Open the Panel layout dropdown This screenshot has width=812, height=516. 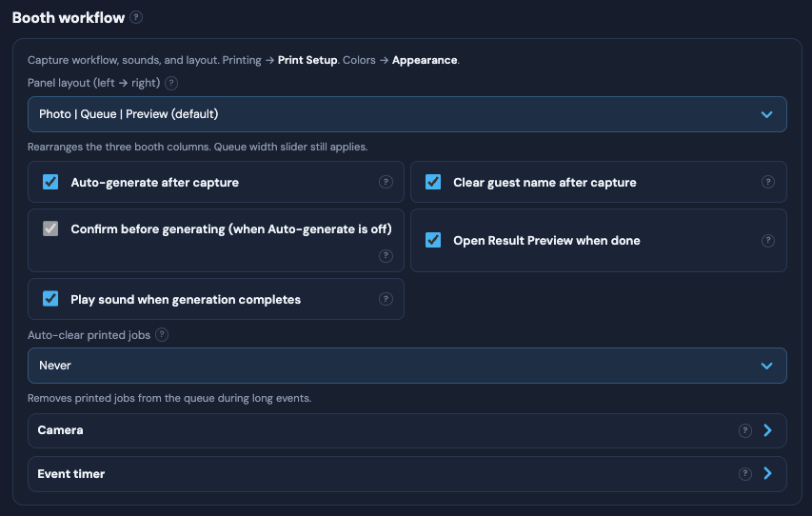point(407,114)
